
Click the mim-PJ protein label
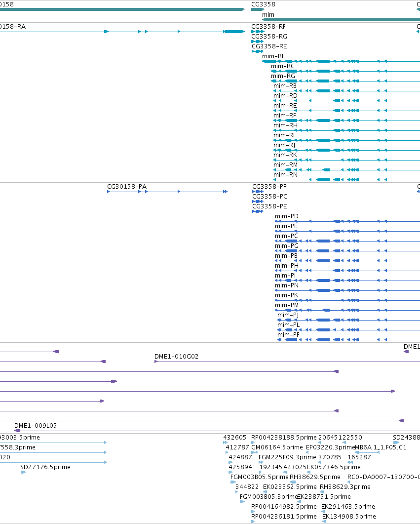tap(288, 315)
